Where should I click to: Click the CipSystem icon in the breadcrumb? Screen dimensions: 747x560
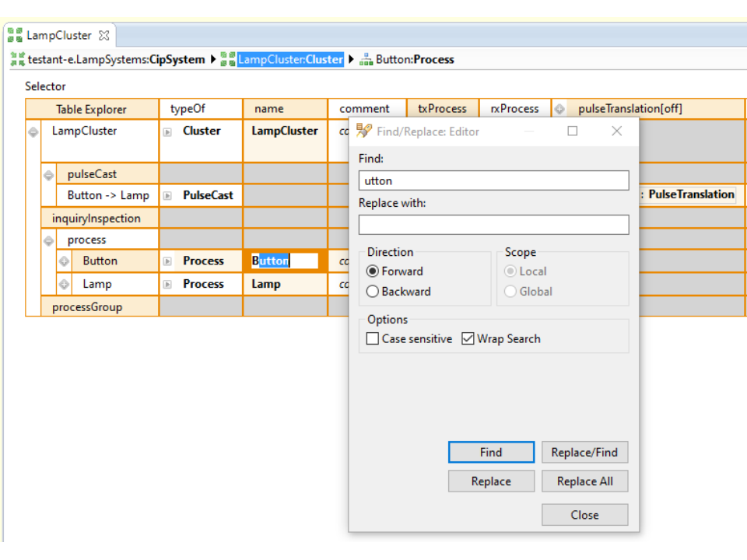point(17,59)
